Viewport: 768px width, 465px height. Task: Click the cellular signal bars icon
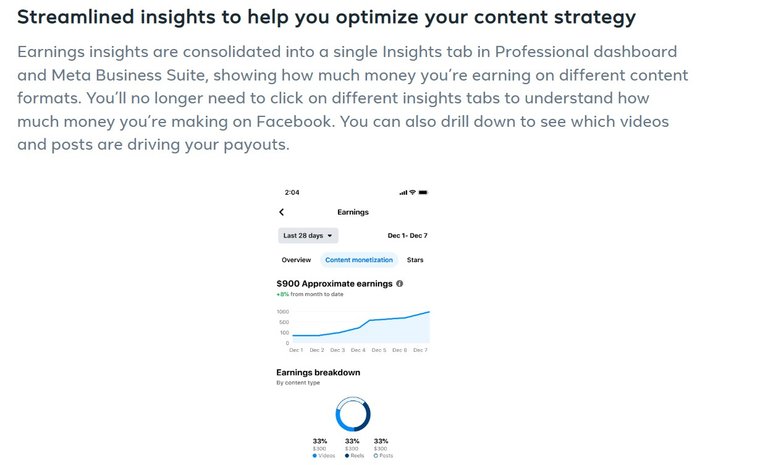tap(403, 193)
